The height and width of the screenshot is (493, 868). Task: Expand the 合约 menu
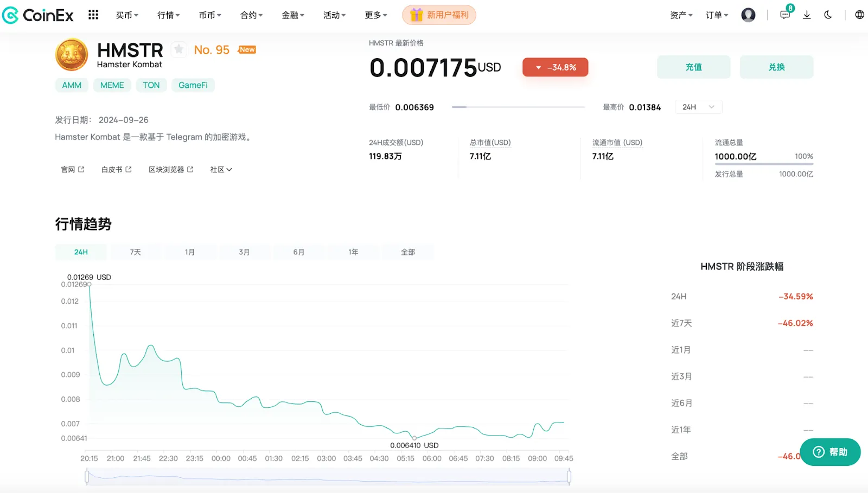pos(251,15)
